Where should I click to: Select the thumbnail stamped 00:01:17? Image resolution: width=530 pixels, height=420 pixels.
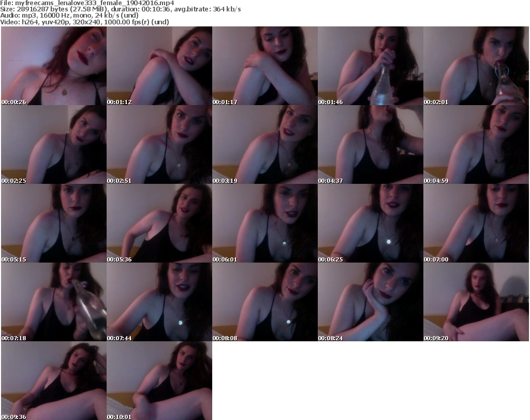pos(265,66)
